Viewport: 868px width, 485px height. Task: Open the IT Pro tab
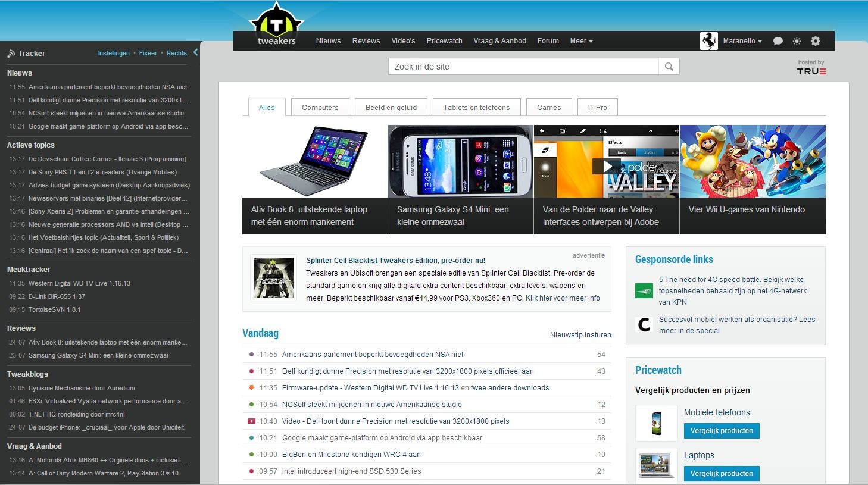(598, 108)
